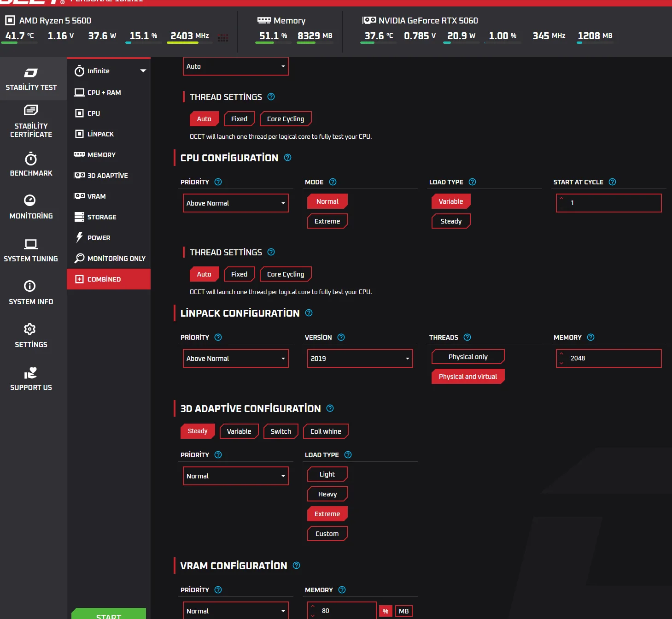Open Support Us heart-hand icon
The image size is (672, 619).
coord(31,373)
